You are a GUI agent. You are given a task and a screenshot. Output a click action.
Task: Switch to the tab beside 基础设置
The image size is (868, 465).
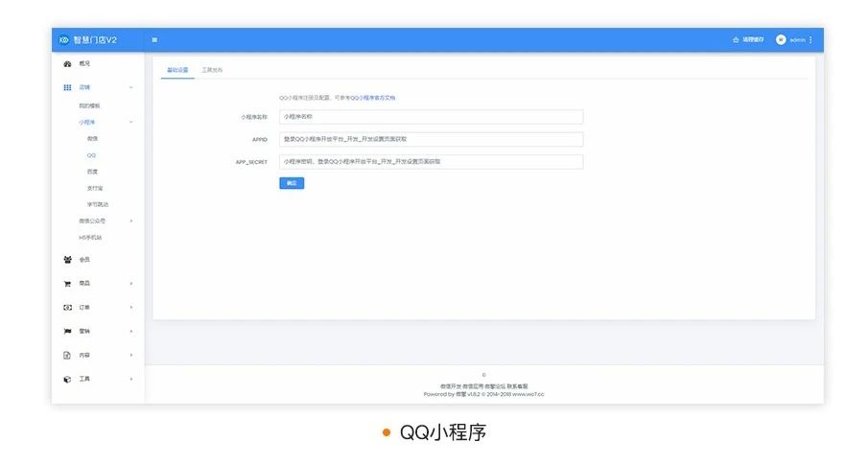212,70
